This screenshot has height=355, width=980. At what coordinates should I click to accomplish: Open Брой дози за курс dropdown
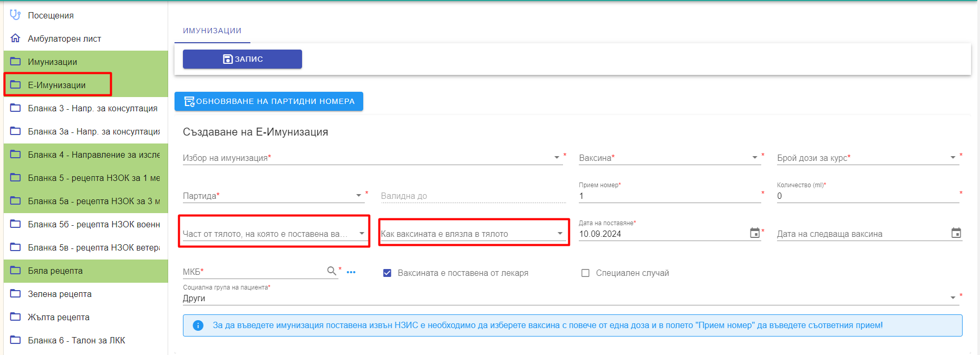click(867, 157)
